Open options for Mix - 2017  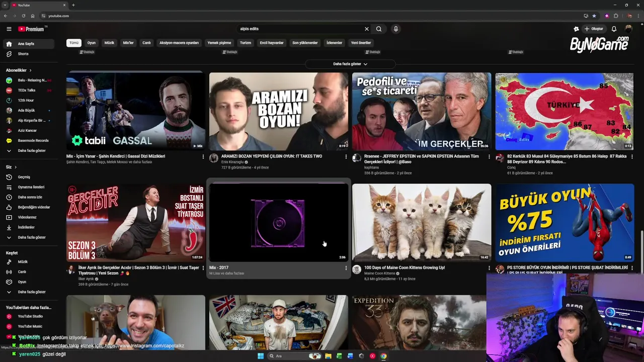346,268
